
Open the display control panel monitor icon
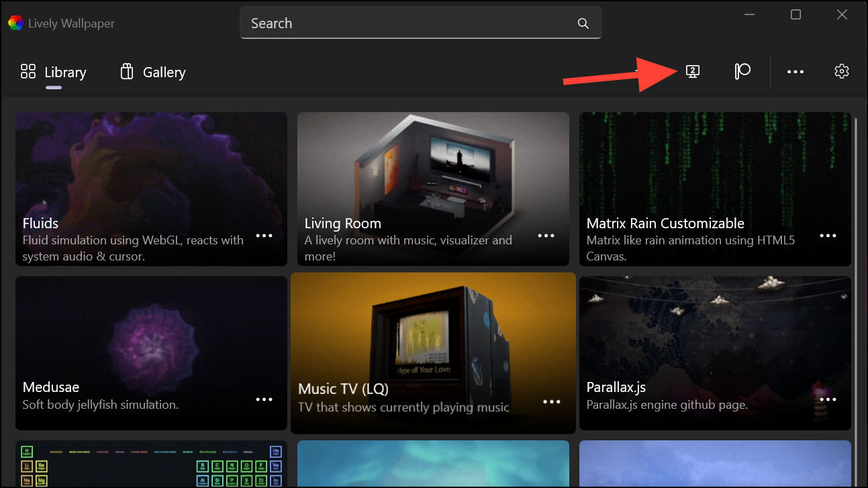[x=693, y=71]
